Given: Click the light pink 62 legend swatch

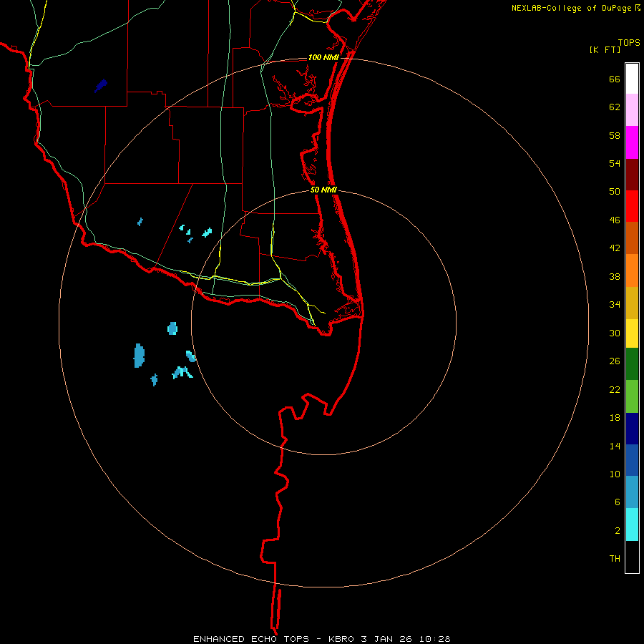Looking at the screenshot, I should pos(632,110).
